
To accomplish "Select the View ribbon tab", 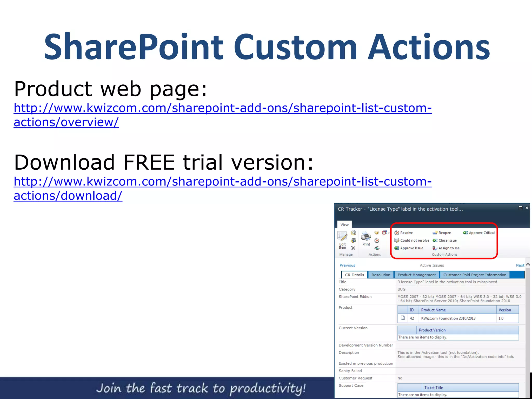I will pyautogui.click(x=344, y=225).
